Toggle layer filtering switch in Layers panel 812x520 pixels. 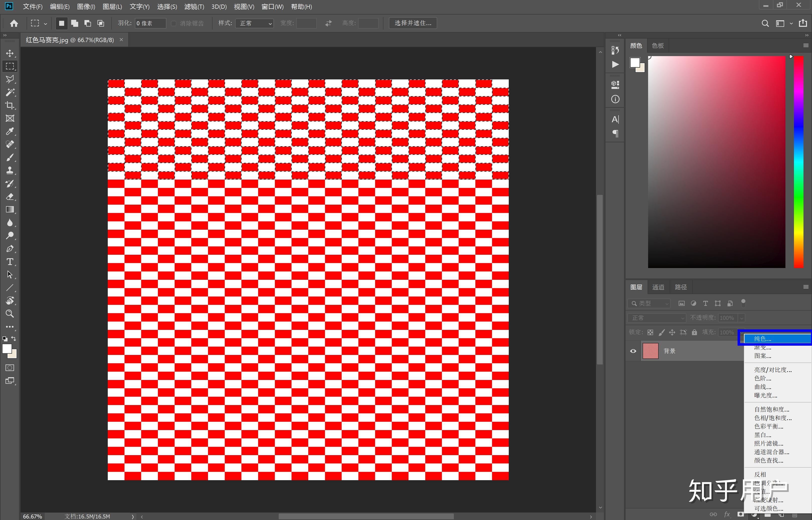[x=743, y=303]
